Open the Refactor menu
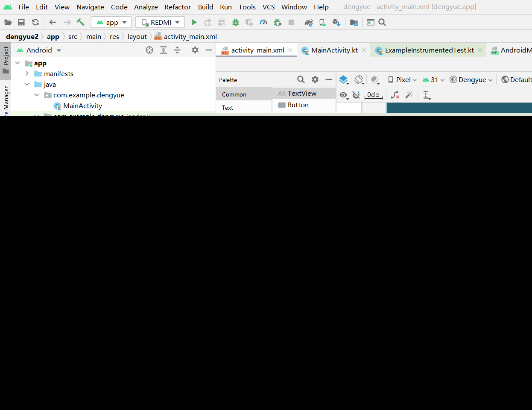This screenshot has height=410, width=532. point(178,7)
